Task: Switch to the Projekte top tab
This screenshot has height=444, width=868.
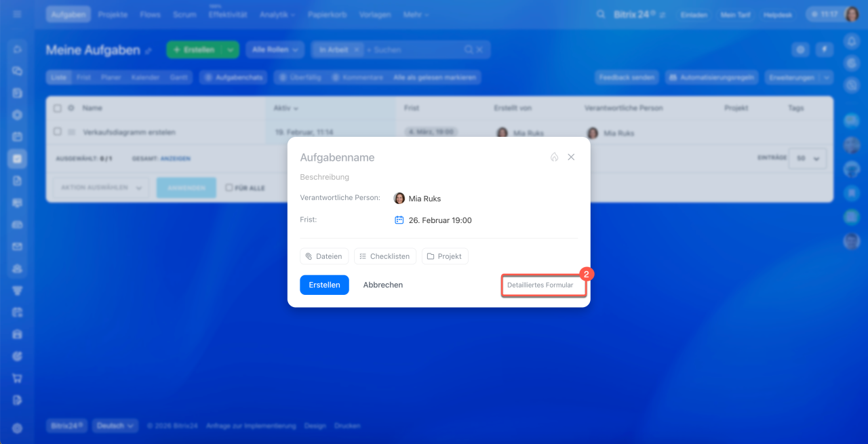Action: pyautogui.click(x=113, y=14)
